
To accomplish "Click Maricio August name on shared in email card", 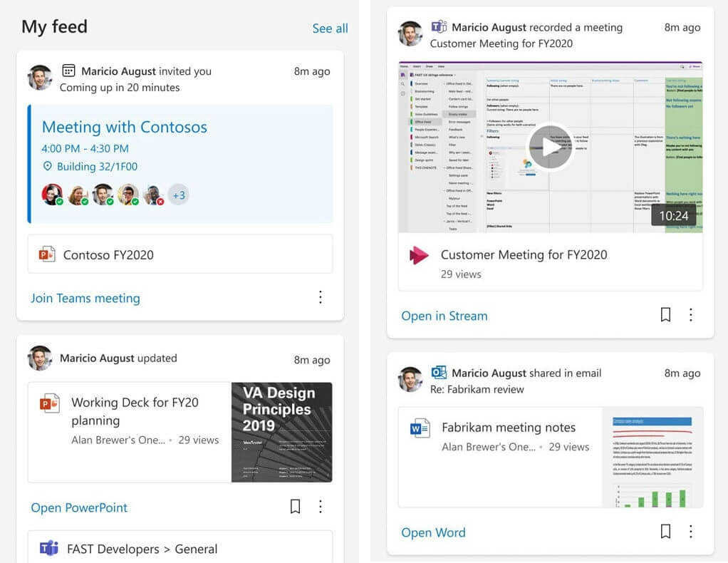I will click(x=489, y=373).
